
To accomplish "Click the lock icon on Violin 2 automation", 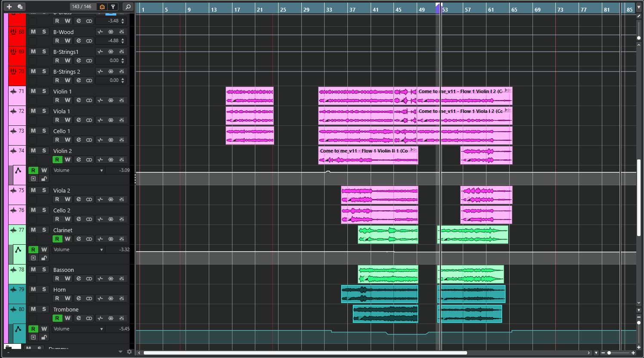I will (x=44, y=179).
